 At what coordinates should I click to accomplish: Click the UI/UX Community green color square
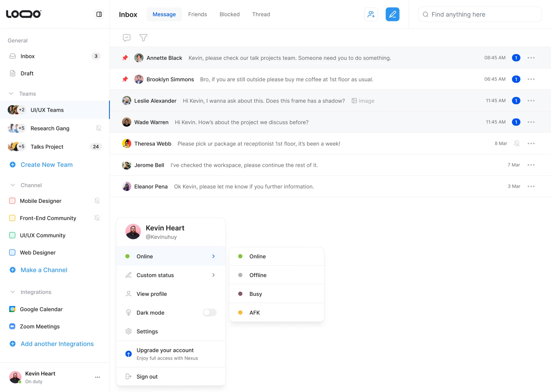tap(12, 235)
